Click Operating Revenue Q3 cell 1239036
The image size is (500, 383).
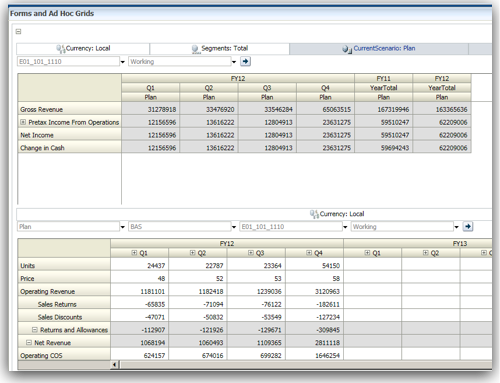coord(256,291)
